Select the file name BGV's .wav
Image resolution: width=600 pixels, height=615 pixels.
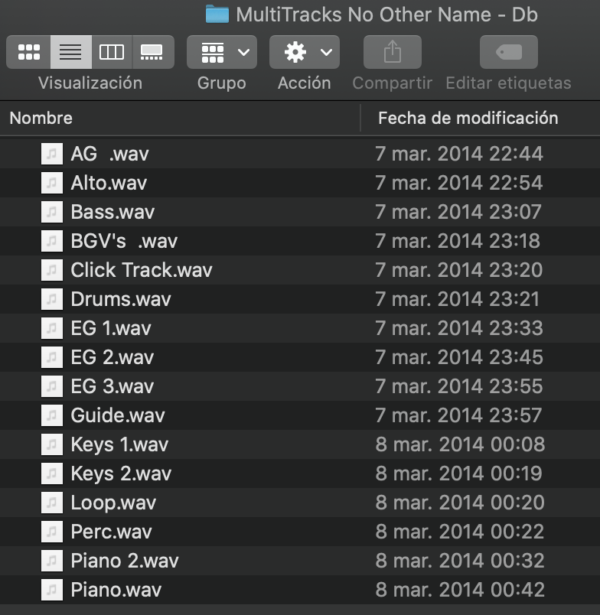[124, 241]
